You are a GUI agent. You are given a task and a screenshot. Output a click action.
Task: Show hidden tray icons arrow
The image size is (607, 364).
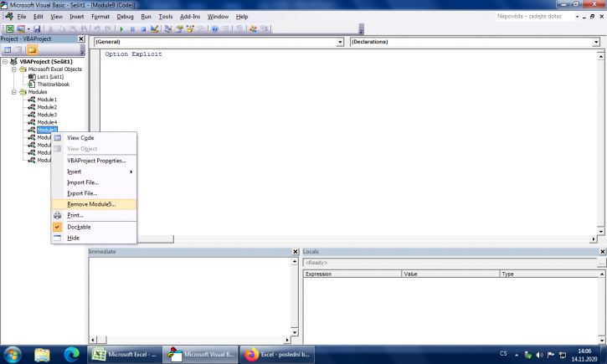point(517,355)
